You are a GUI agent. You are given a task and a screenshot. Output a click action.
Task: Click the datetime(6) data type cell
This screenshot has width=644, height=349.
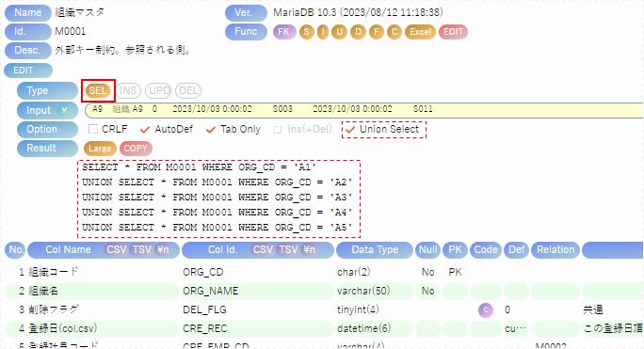click(x=363, y=329)
